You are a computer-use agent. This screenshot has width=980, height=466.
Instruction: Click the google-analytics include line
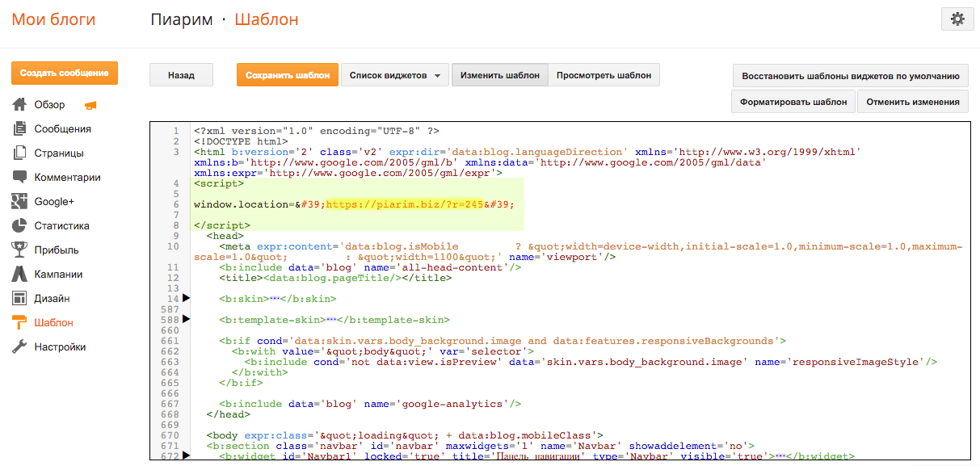coord(370,404)
